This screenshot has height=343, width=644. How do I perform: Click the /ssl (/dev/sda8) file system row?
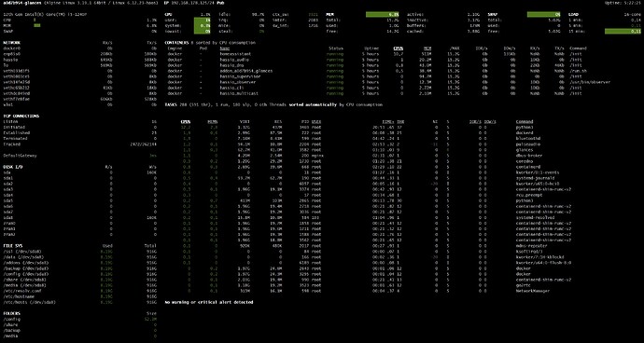pos(79,251)
